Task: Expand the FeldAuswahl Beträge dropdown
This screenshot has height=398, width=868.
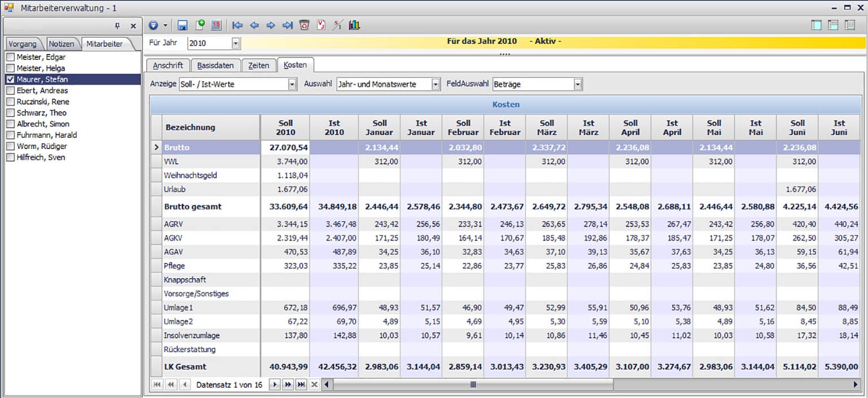Action: [x=578, y=85]
